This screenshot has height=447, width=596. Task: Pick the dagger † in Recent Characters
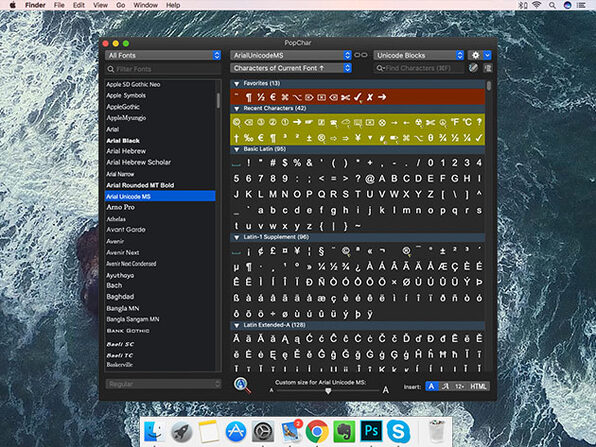point(236,138)
